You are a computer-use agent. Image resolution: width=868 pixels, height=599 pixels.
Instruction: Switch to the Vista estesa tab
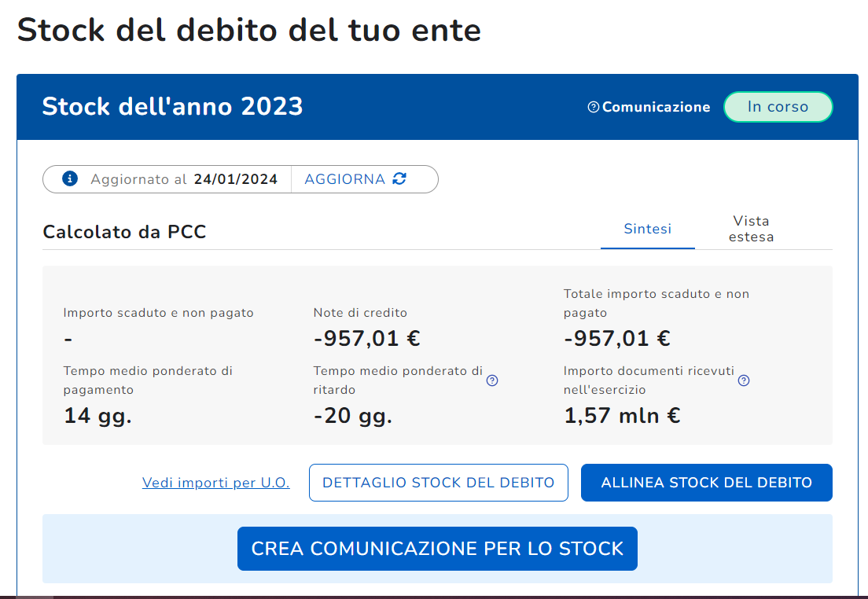(751, 229)
